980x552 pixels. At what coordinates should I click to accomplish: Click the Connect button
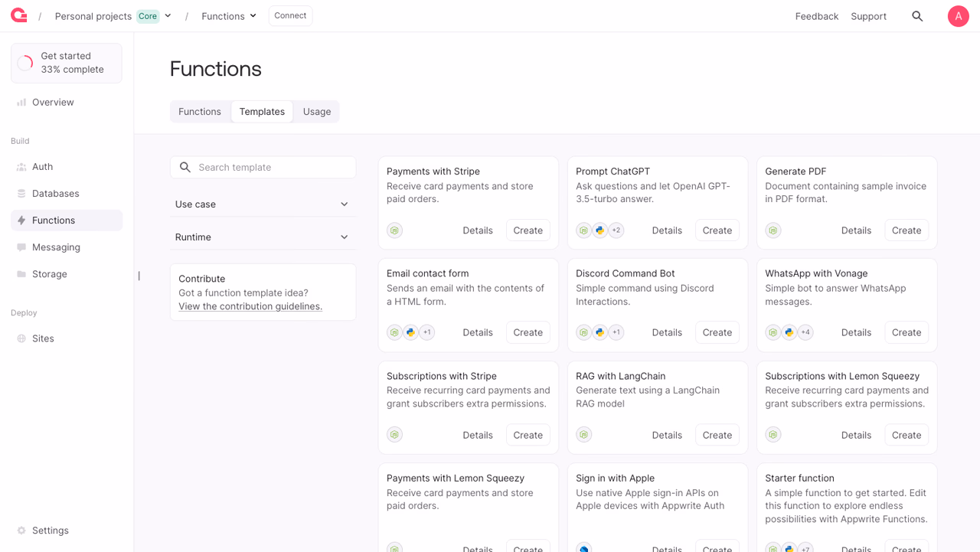coord(290,15)
